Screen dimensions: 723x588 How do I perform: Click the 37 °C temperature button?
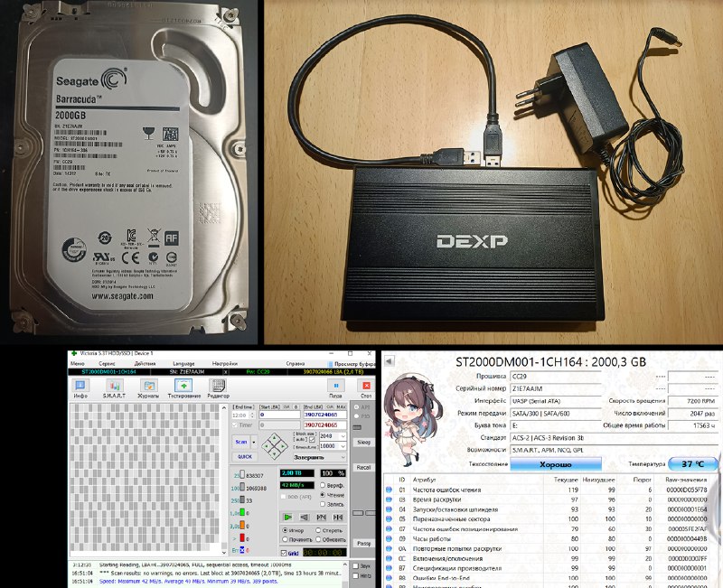[693, 464]
